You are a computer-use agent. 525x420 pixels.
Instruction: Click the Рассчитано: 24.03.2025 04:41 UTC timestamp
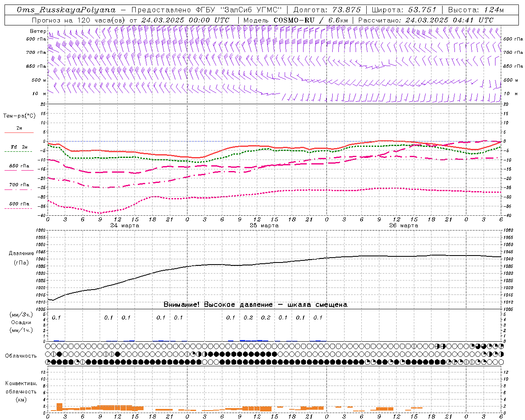click(x=426, y=20)
